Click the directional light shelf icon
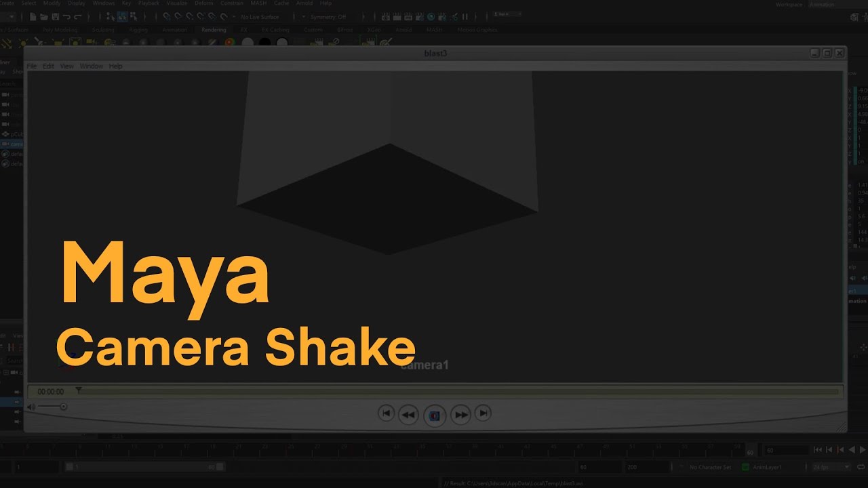The width and height of the screenshot is (868, 488). pos(7,43)
